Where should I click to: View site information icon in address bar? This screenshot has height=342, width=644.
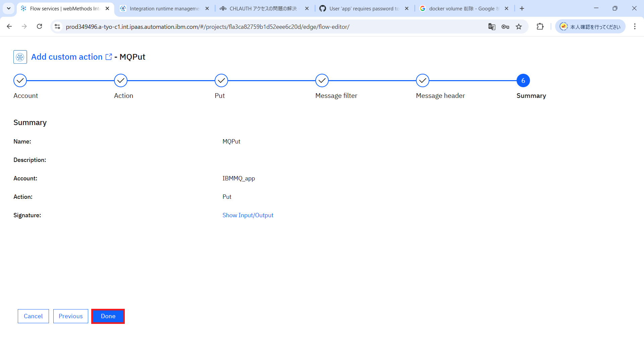57,26
